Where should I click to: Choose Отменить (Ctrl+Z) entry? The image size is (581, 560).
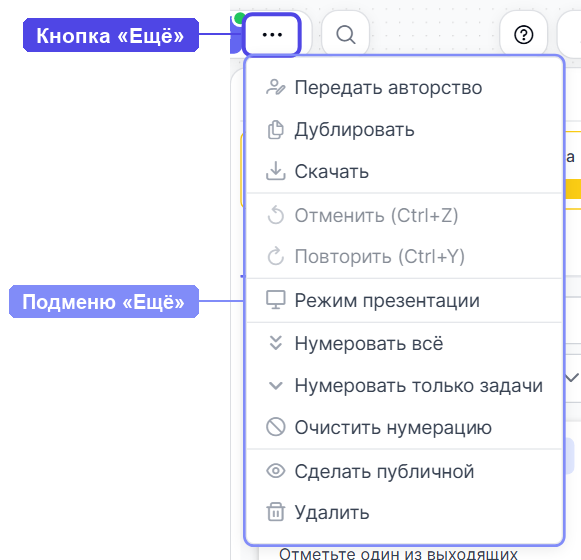pos(405,215)
